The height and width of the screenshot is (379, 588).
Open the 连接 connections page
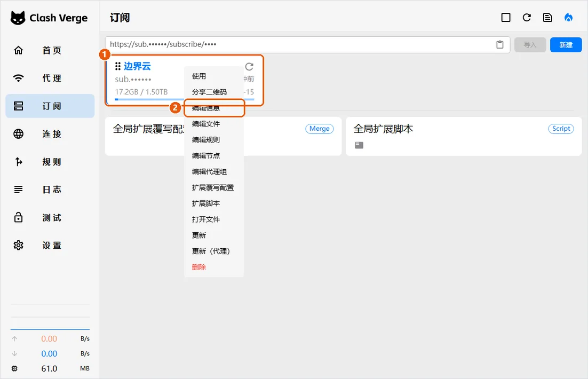click(x=50, y=133)
